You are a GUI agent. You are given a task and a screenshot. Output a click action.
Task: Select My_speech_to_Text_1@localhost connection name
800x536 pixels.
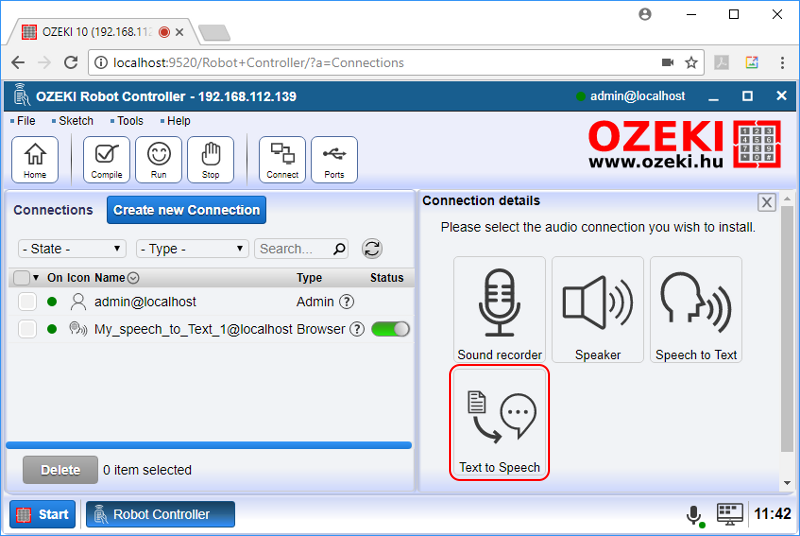193,329
